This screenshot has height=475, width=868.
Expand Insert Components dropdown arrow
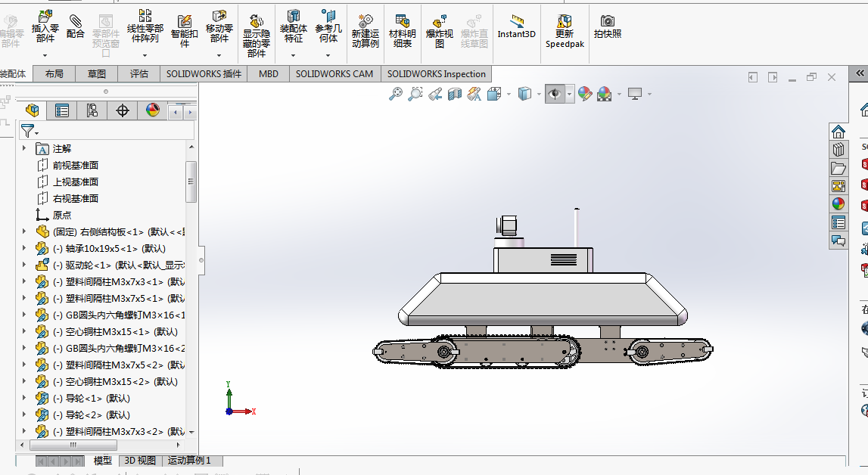(45, 55)
